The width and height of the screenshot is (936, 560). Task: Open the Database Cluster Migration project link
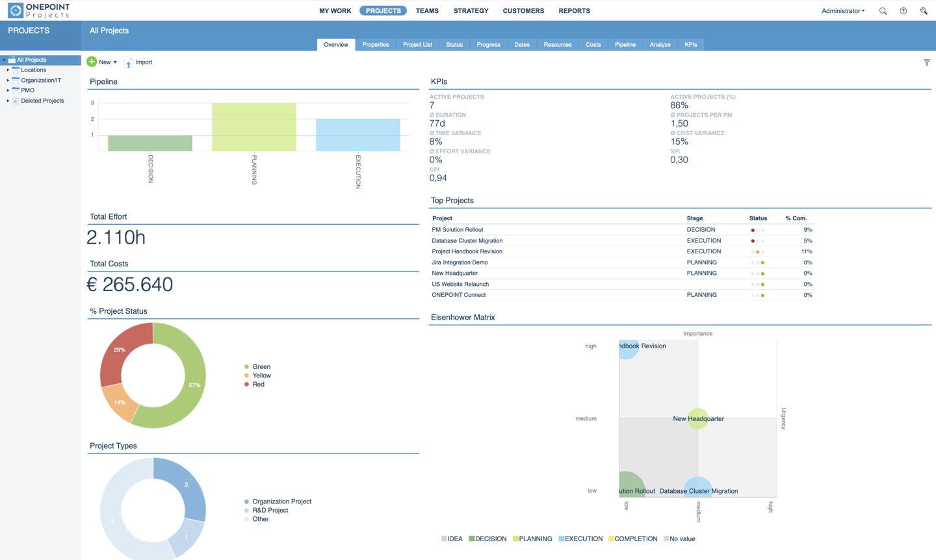coord(467,240)
